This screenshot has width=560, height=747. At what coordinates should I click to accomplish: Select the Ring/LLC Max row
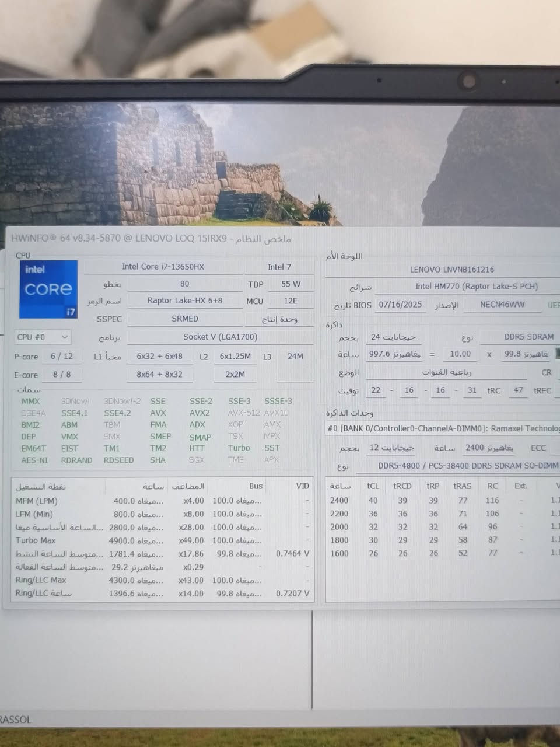click(162, 580)
